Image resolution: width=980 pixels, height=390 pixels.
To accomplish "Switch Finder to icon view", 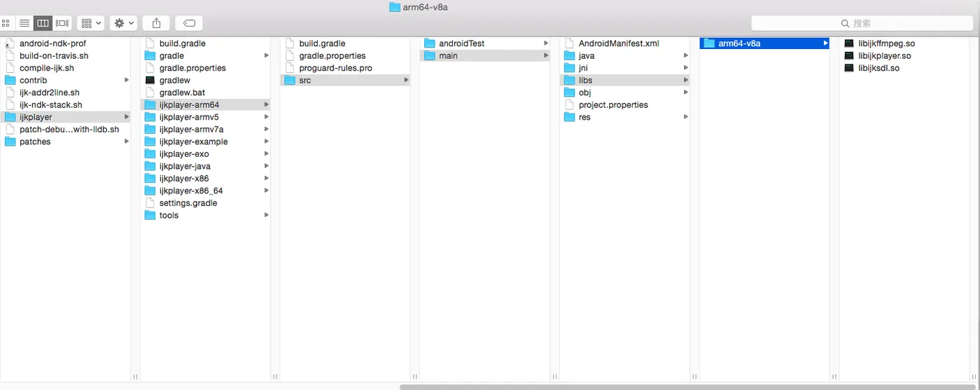I will [6, 23].
